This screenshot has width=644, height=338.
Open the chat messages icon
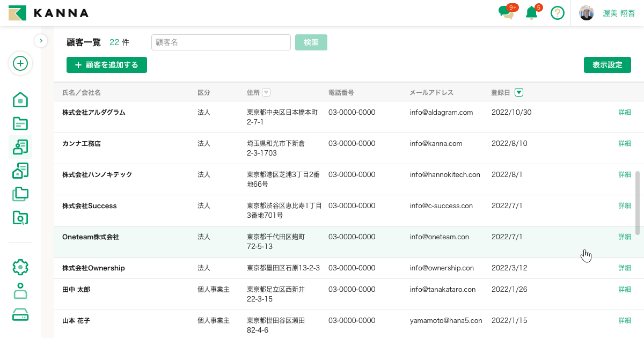click(x=505, y=13)
